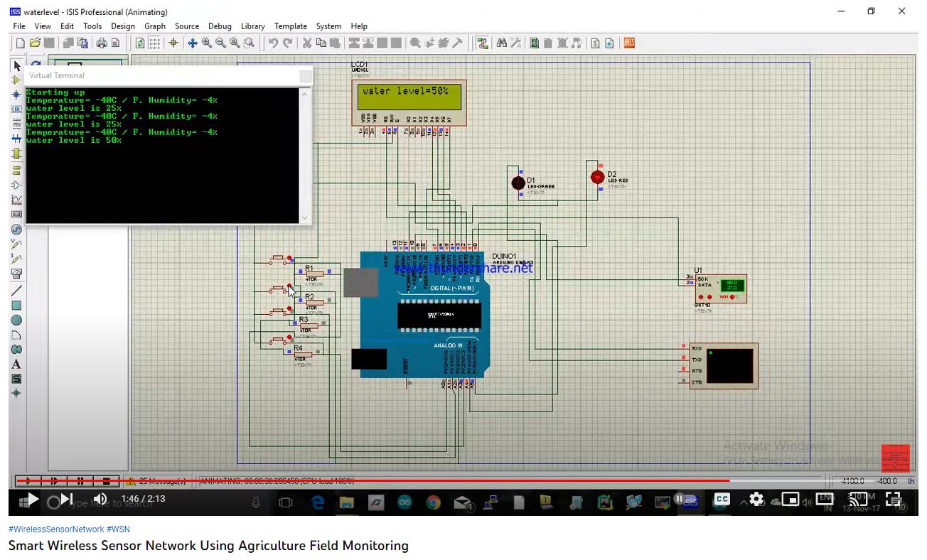Click the Search and Tag binoculars icon

[502, 43]
